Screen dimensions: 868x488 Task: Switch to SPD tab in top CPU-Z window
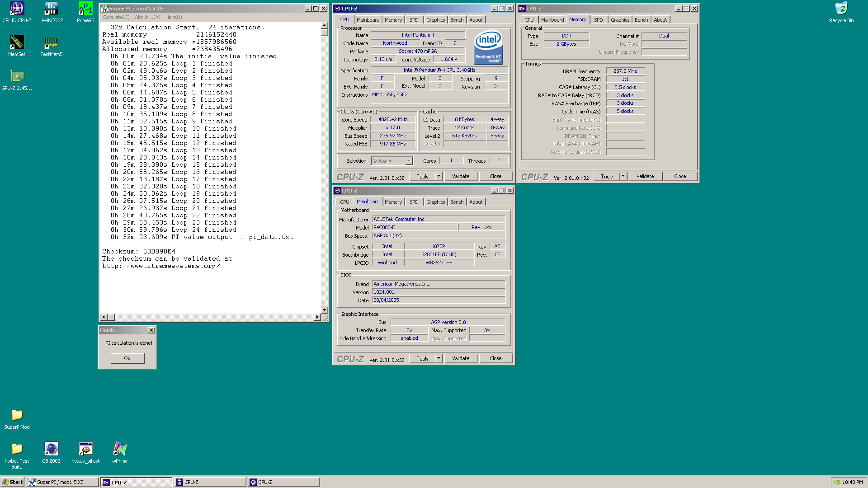pyautogui.click(x=414, y=20)
